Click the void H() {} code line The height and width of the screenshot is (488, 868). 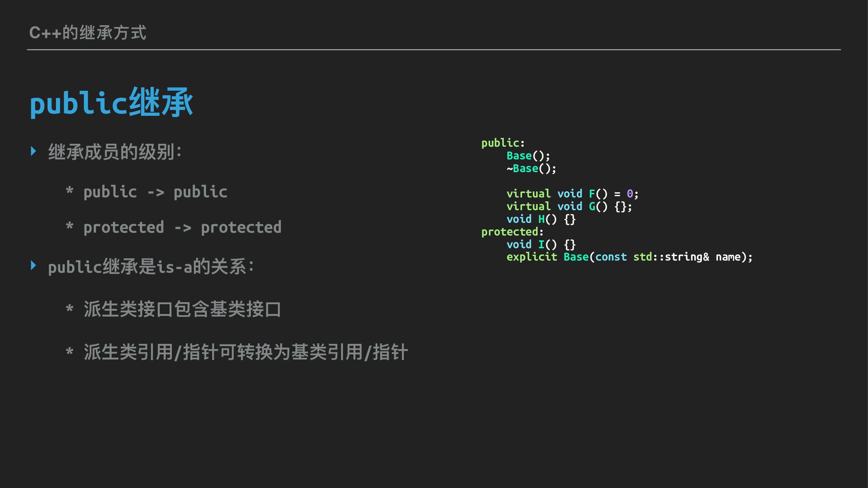pos(541,219)
